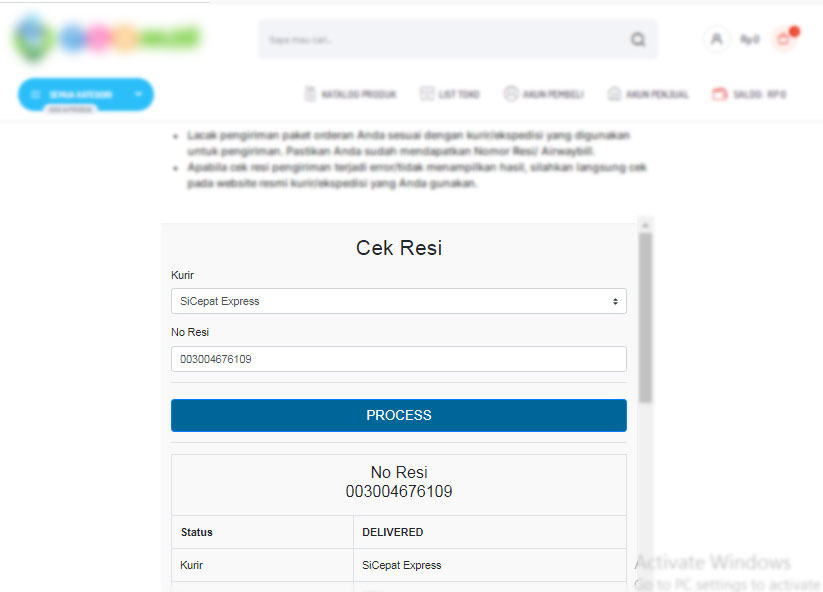Viewport: 823px width, 592px height.
Task: Click the blue PROCESS button
Action: [x=398, y=415]
